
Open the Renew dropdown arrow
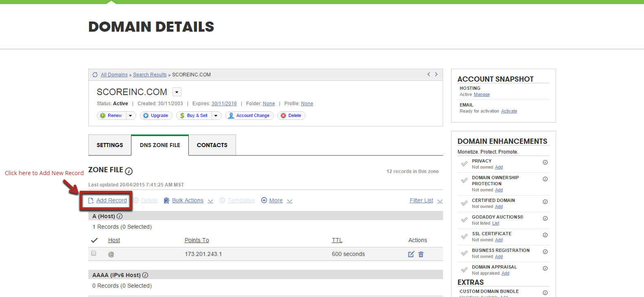click(x=131, y=116)
